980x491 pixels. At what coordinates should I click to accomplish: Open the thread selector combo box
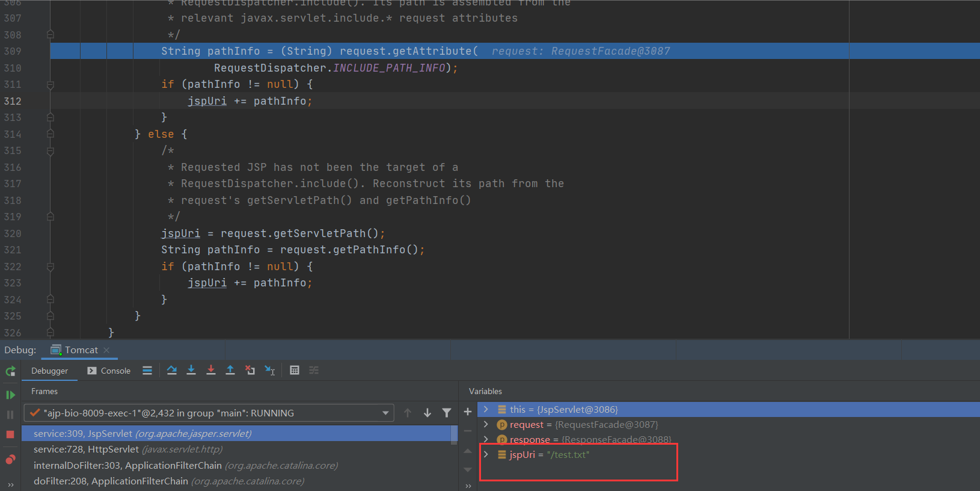point(209,413)
